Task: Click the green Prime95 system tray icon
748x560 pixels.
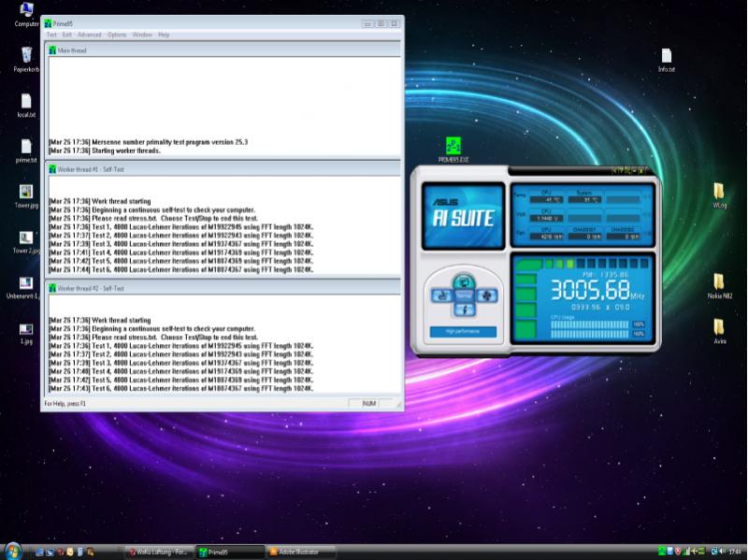Action: pos(662,552)
